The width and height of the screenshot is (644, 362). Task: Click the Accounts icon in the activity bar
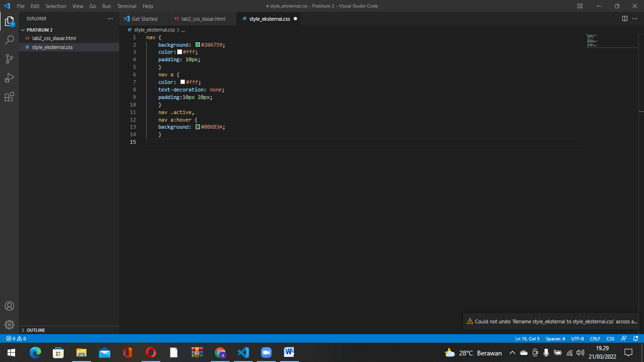tap(9, 305)
